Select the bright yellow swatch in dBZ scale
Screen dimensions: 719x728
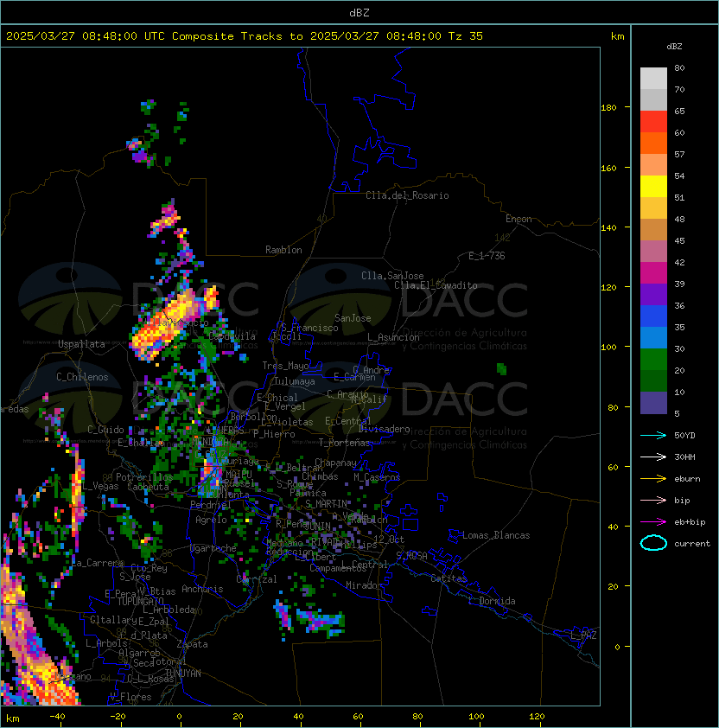(653, 186)
